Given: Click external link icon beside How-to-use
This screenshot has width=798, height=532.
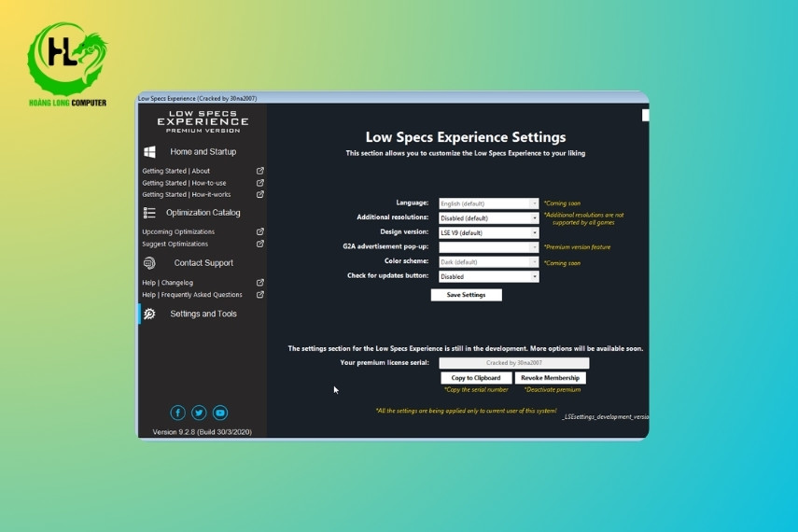Looking at the screenshot, I should coord(260,183).
